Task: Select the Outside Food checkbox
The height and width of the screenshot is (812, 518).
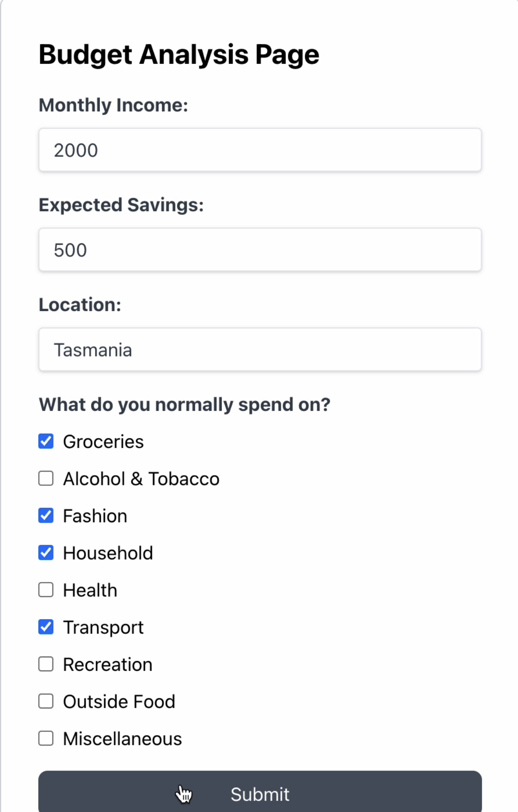Action: 46,702
